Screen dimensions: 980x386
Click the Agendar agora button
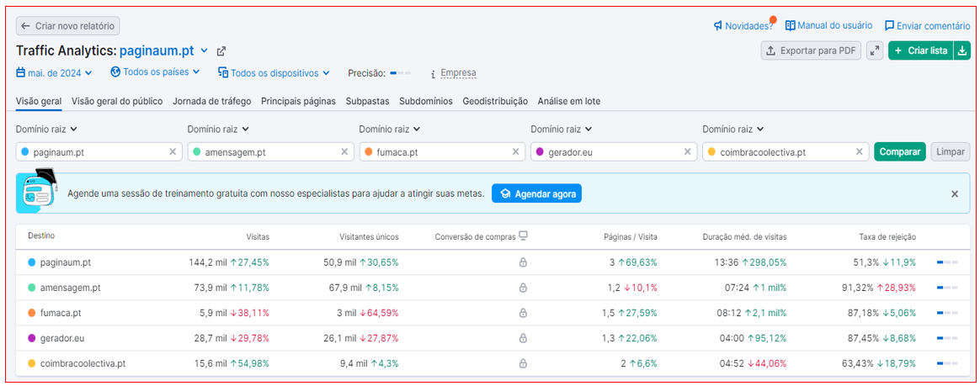[x=536, y=193]
